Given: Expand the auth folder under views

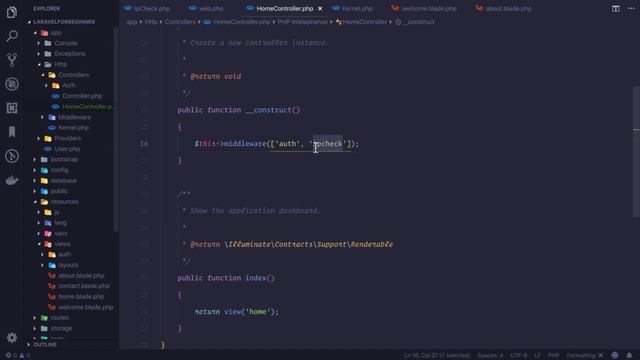Looking at the screenshot, I should 64,254.
